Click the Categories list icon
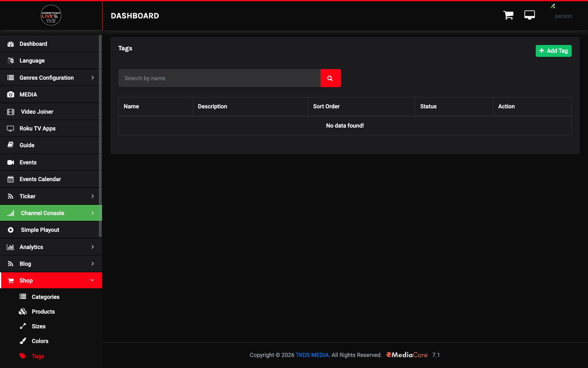The height and width of the screenshot is (368, 588). coord(23,296)
